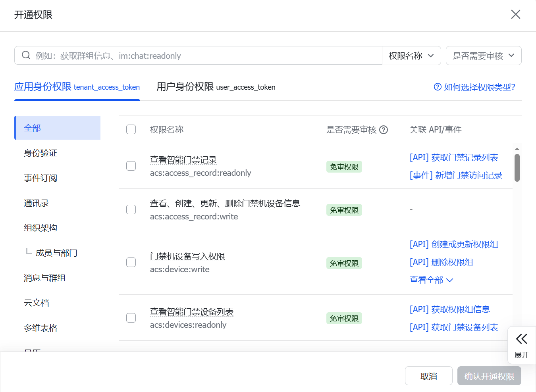Open the 是否需要审核 filter dropdown

pos(483,56)
